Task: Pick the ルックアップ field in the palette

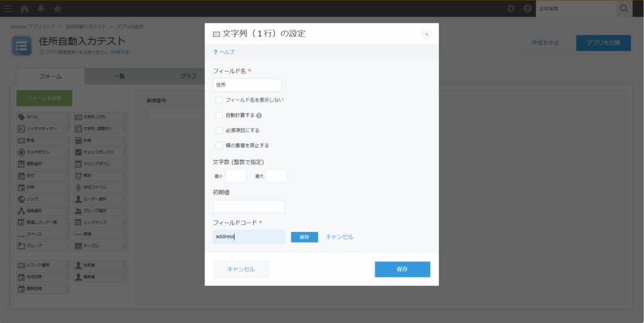Action: click(100, 222)
